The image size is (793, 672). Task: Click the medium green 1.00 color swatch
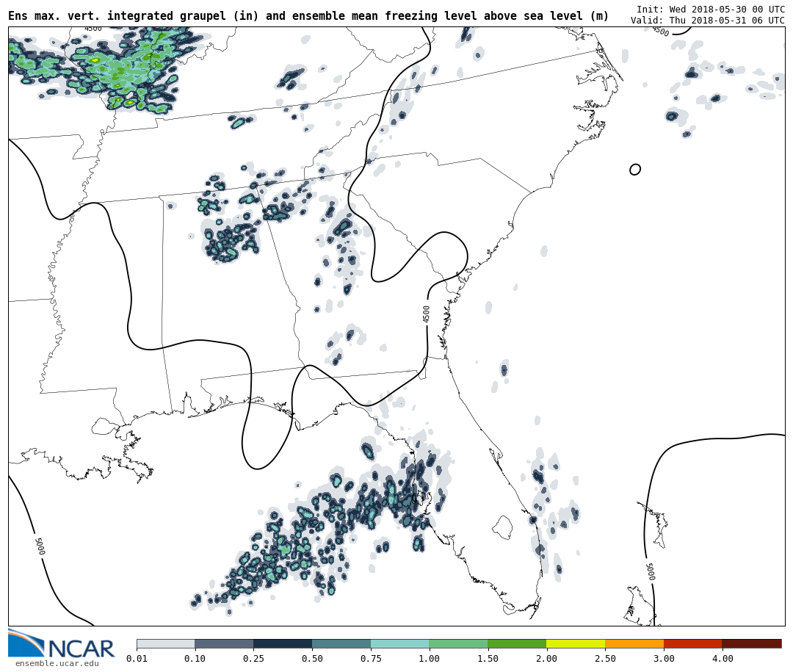(x=459, y=643)
